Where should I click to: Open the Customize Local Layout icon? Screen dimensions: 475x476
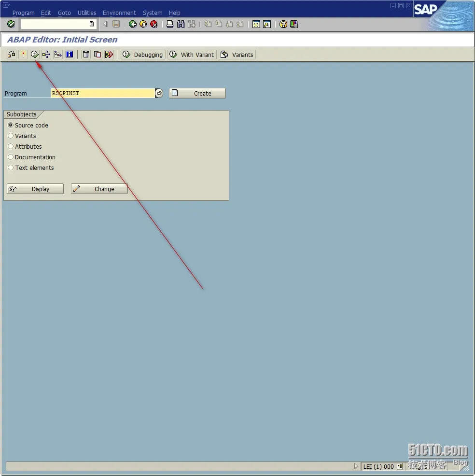pyautogui.click(x=294, y=24)
